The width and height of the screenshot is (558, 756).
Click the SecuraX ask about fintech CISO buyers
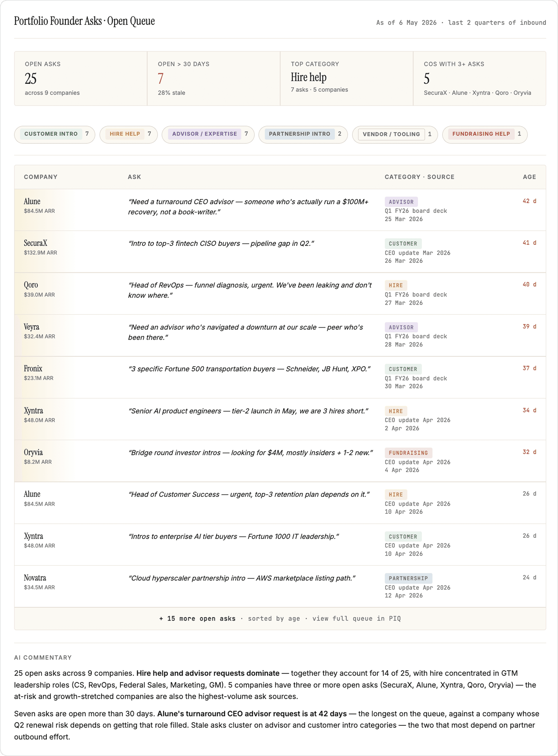221,243
